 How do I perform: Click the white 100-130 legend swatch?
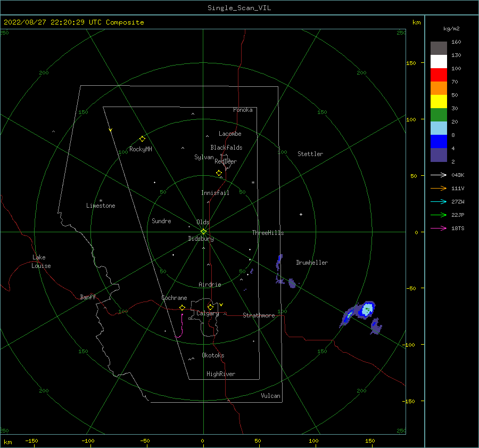click(439, 61)
